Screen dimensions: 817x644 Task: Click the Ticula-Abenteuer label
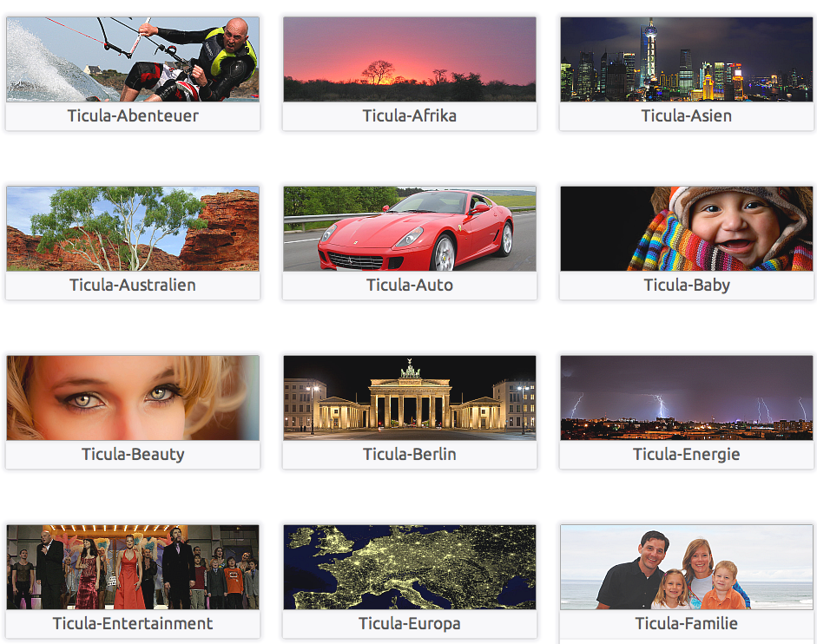pos(133,115)
